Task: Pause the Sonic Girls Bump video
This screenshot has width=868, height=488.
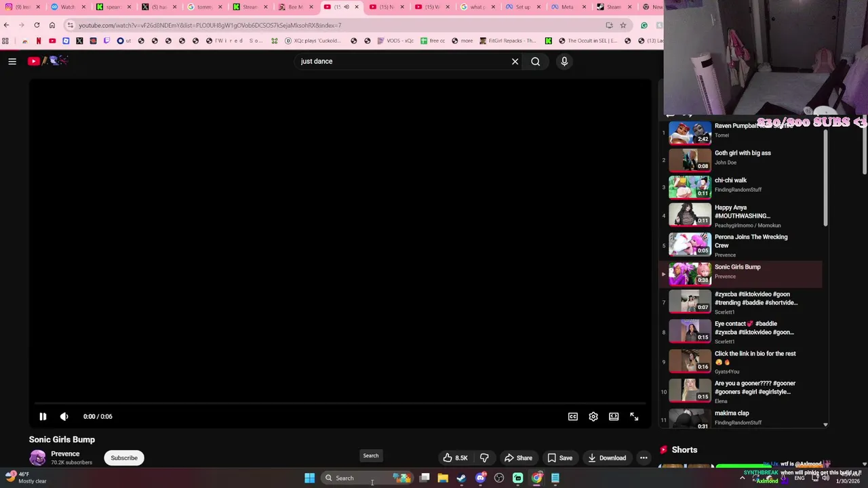Action: [x=42, y=417]
